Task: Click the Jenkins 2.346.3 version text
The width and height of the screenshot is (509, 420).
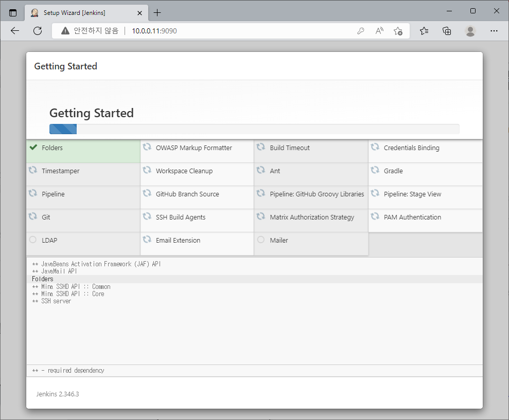Action: [x=58, y=394]
